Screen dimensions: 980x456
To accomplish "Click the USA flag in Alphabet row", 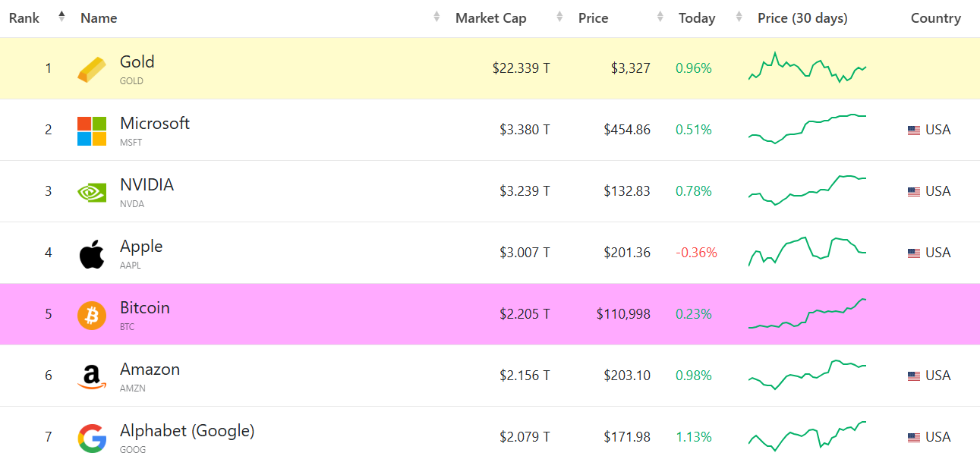I will 914,438.
